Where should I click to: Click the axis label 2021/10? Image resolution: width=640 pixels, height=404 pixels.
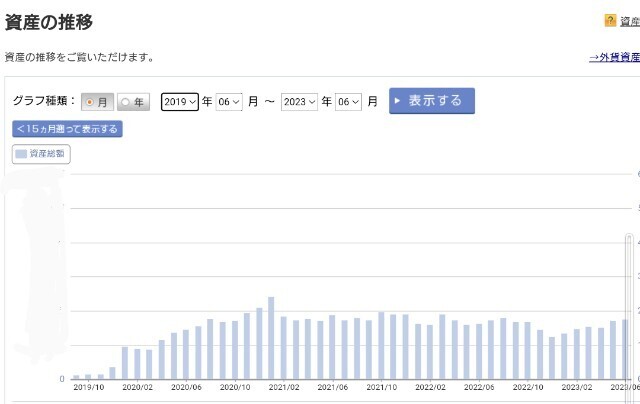coord(382,387)
